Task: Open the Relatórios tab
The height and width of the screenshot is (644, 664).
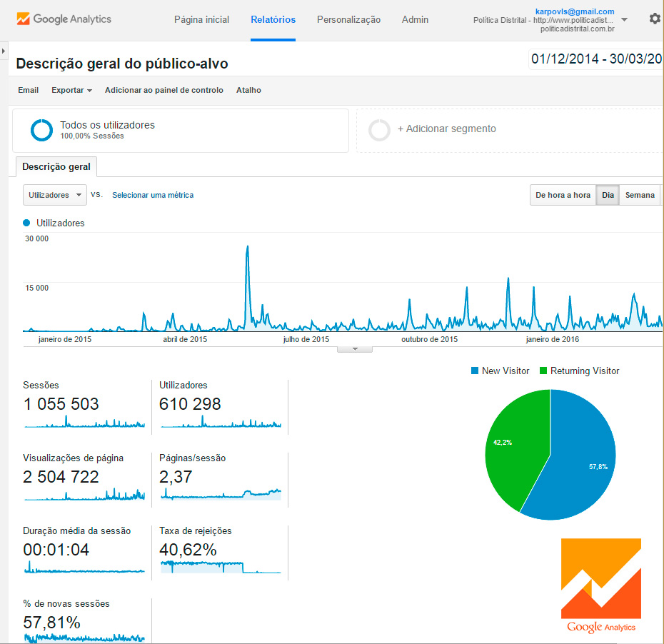Action: [x=273, y=20]
